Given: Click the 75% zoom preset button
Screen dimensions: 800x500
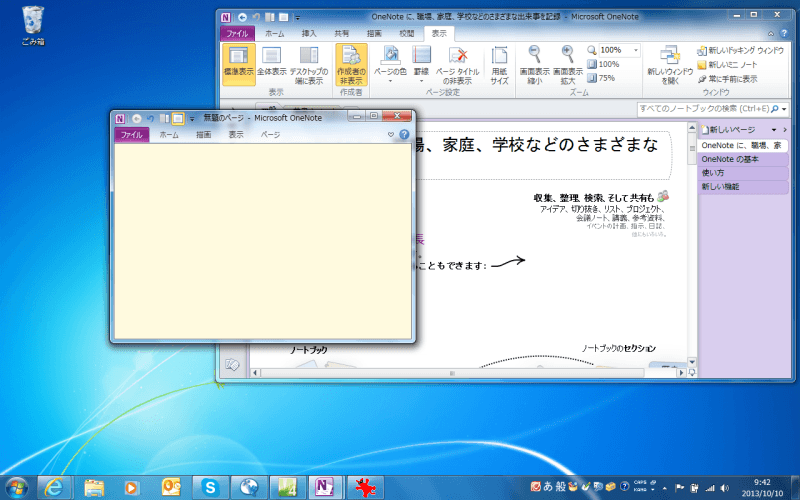Looking at the screenshot, I should [601, 78].
